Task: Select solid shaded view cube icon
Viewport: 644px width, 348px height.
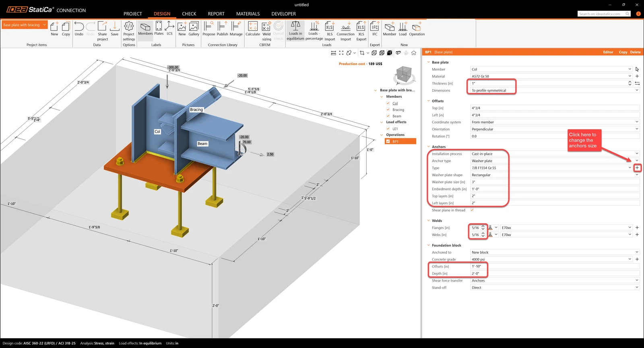Action: (390, 53)
